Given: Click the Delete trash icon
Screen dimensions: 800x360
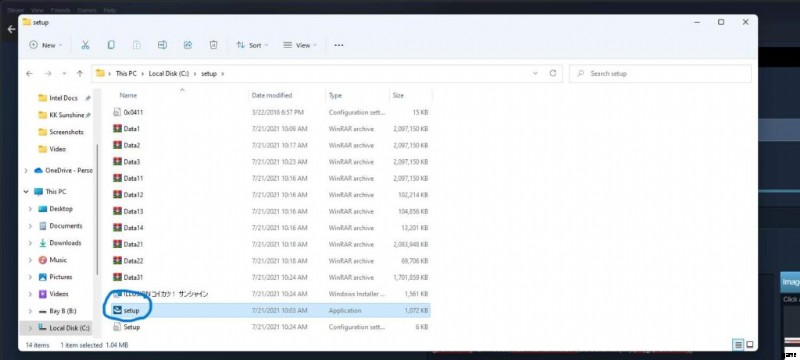Looking at the screenshot, I should (213, 45).
